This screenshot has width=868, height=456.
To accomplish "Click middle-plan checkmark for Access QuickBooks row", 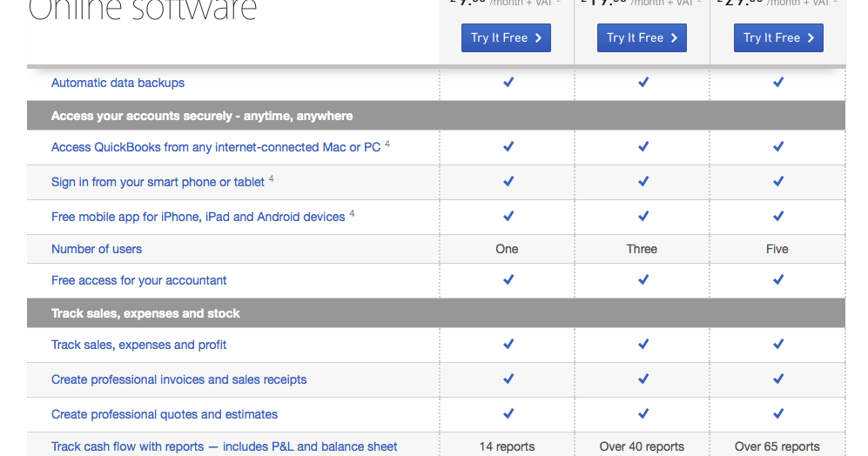I will click(x=643, y=146).
